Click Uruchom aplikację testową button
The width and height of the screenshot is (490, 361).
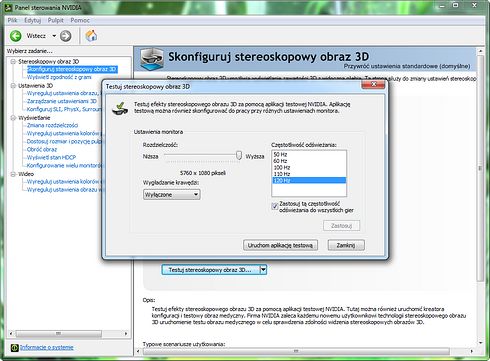pos(280,245)
